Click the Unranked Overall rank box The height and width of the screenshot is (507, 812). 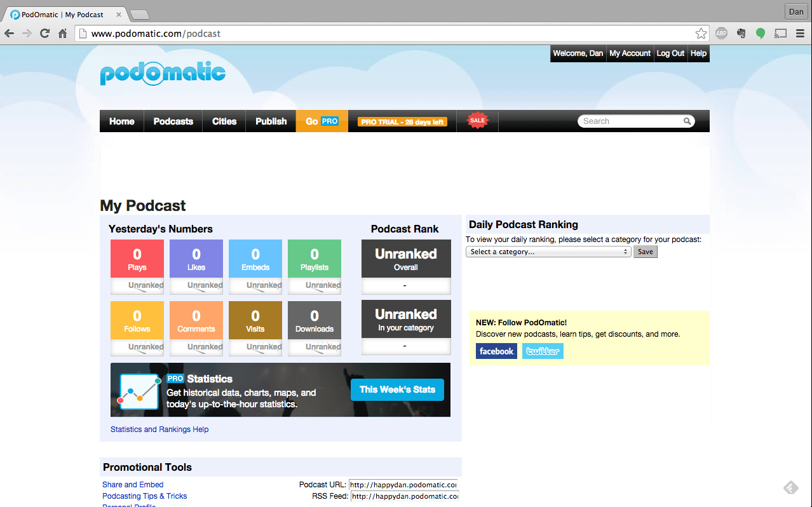[406, 259]
